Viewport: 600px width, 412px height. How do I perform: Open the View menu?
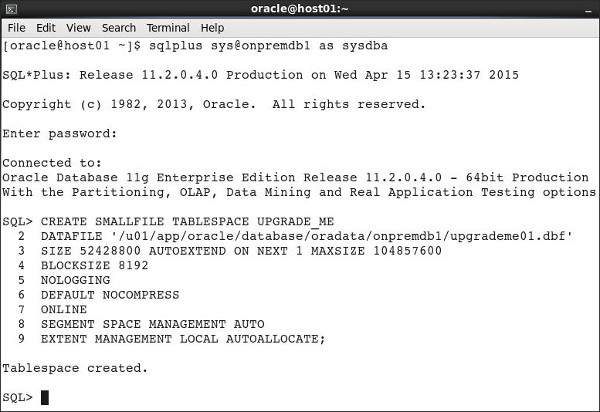(x=78, y=28)
